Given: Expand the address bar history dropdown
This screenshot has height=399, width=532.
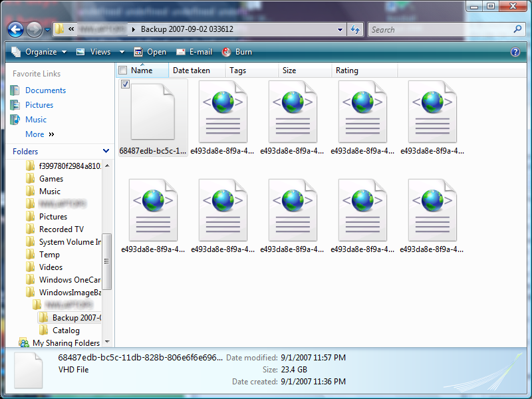Looking at the screenshot, I should [340, 29].
